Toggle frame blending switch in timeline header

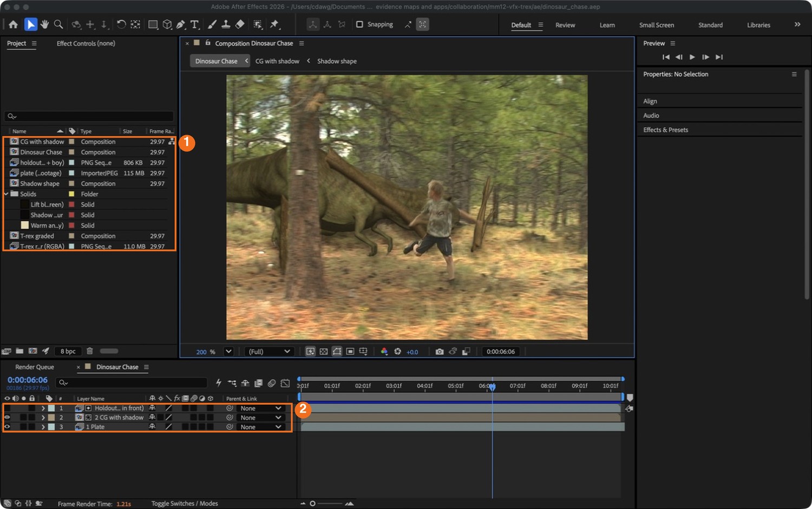click(x=258, y=383)
